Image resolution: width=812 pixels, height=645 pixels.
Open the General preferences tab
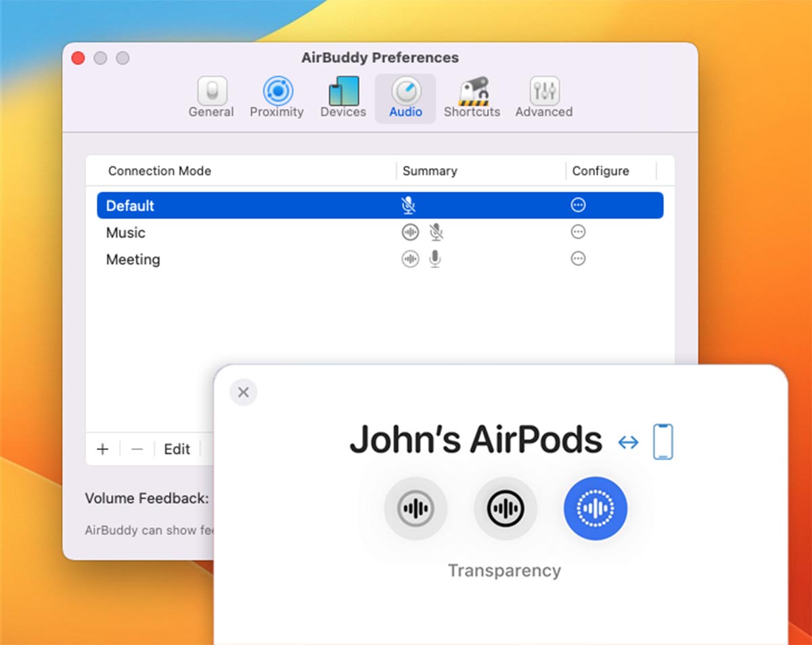click(x=211, y=99)
